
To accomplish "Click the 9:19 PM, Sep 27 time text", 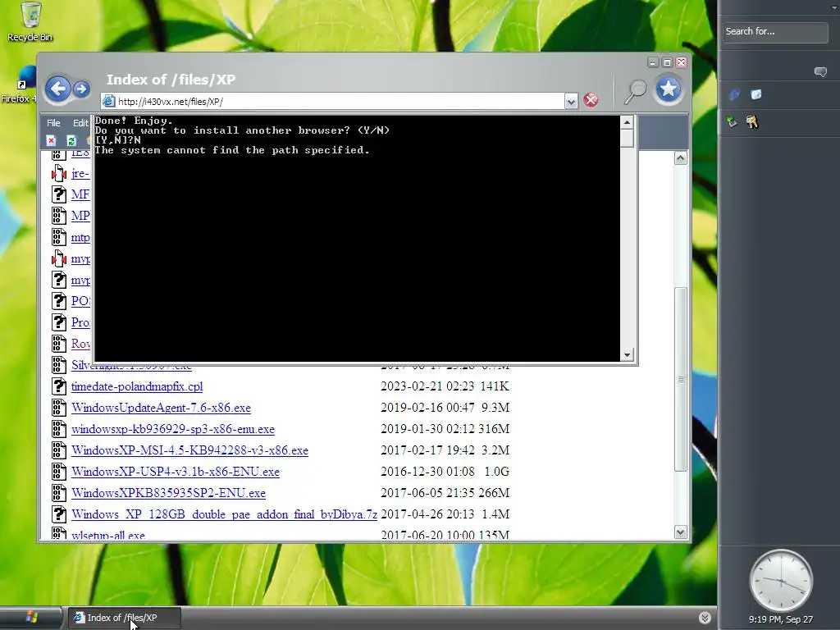I will pyautogui.click(x=781, y=619).
